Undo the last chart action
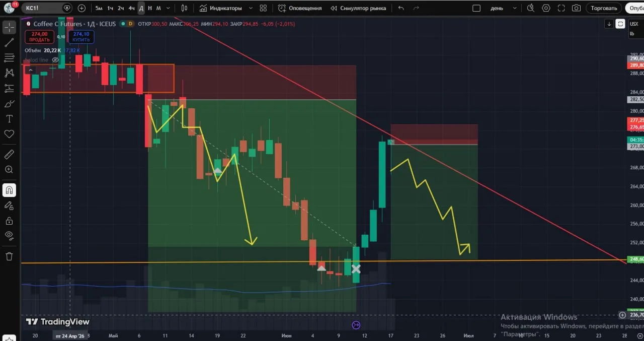644x341 pixels. 400,8
